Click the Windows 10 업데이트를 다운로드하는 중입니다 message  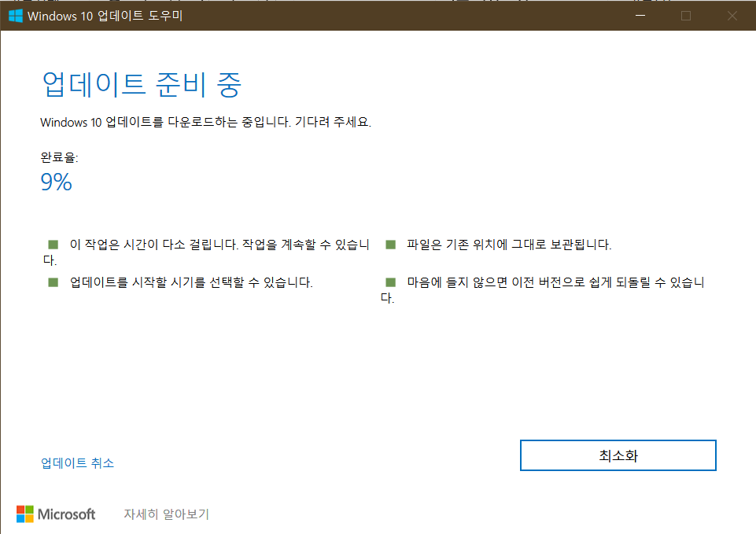point(206,122)
